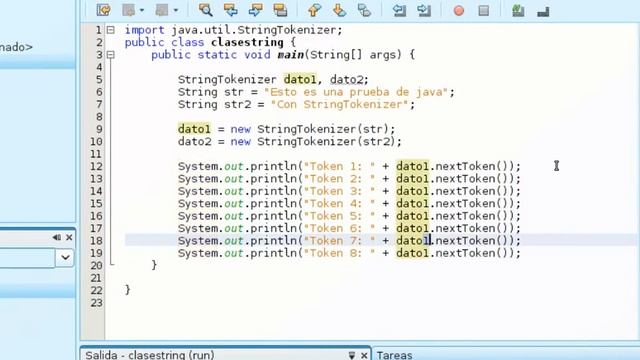The image size is (640, 360).
Task: Click dato2 in the line 5 declaration
Action: pyautogui.click(x=347, y=80)
